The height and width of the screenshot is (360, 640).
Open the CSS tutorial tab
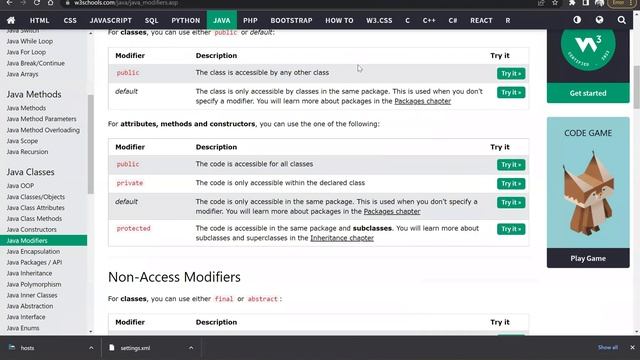click(70, 20)
